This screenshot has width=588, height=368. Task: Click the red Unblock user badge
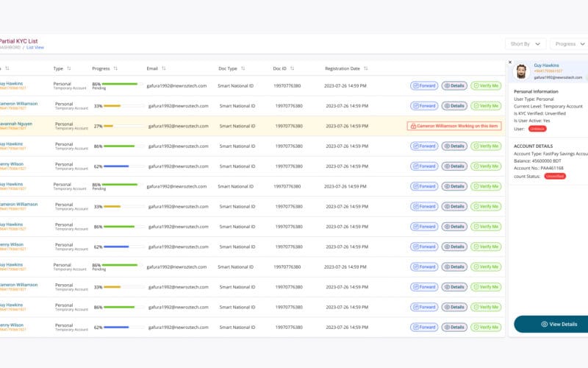pyautogui.click(x=537, y=129)
